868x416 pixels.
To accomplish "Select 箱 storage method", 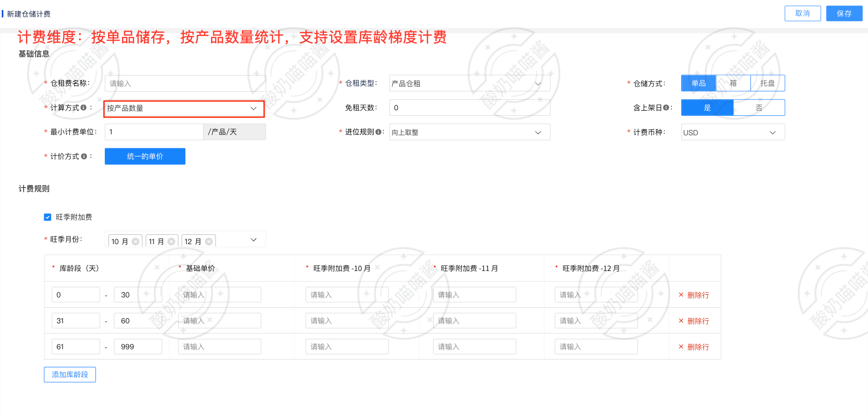I will click(x=733, y=83).
